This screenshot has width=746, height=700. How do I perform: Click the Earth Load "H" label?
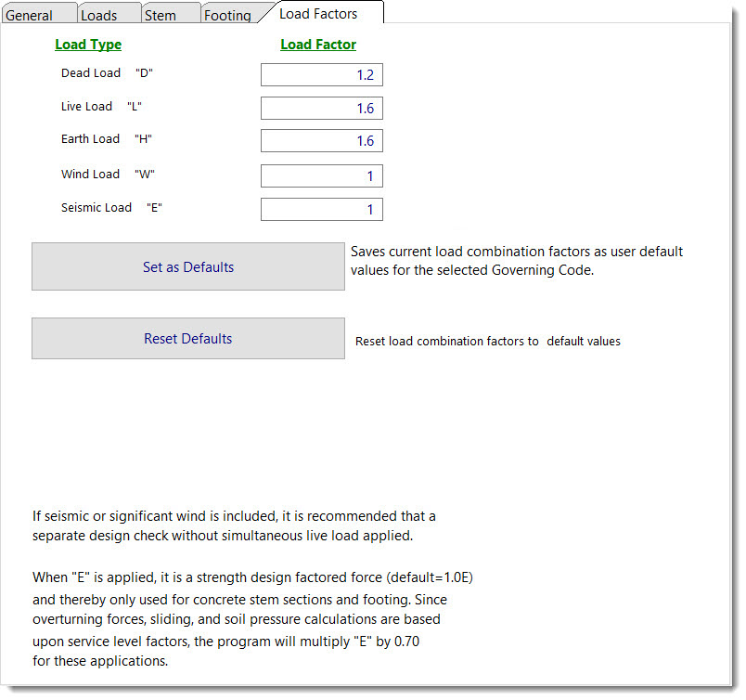click(x=106, y=139)
